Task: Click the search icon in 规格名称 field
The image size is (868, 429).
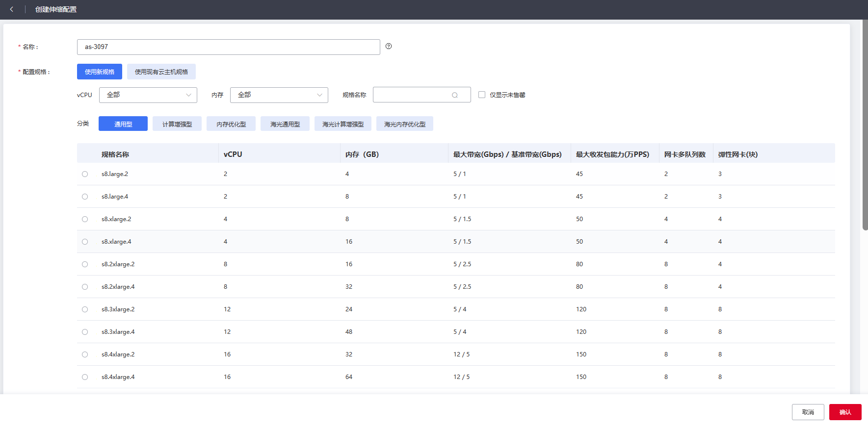Action: click(455, 95)
